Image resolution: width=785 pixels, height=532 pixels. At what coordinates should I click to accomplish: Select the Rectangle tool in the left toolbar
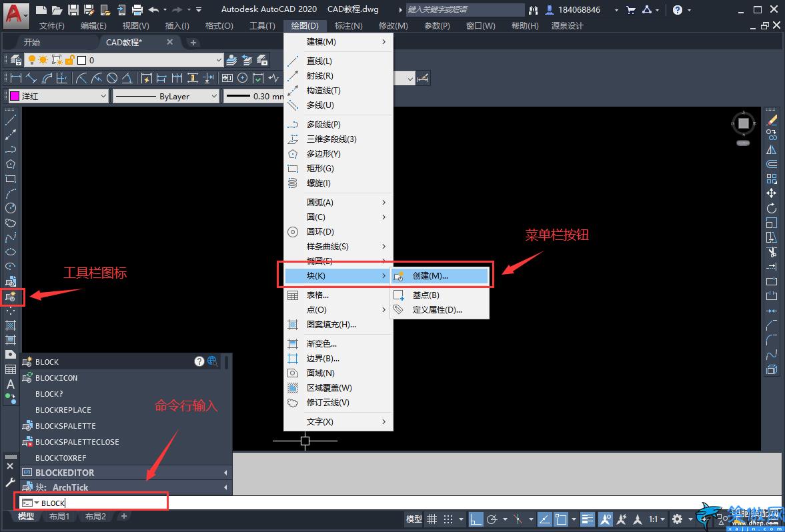pos(11,179)
